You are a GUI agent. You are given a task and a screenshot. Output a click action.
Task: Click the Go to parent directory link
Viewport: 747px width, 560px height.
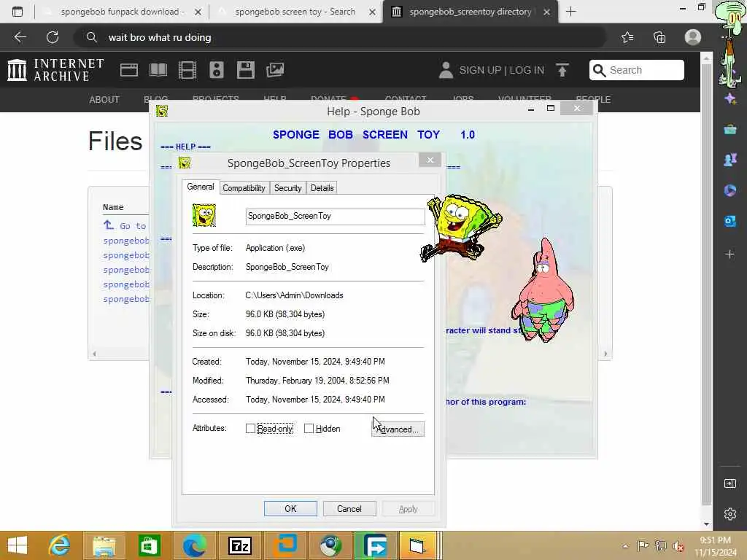click(x=125, y=226)
